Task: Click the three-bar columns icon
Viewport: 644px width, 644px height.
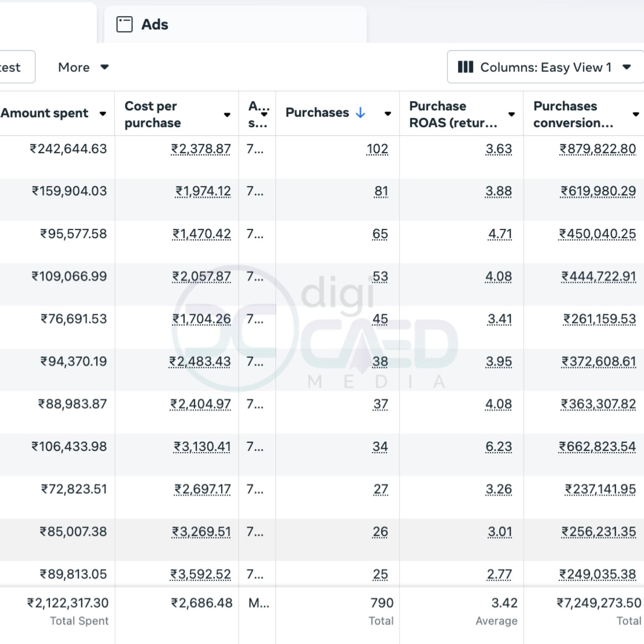Action: pos(465,67)
